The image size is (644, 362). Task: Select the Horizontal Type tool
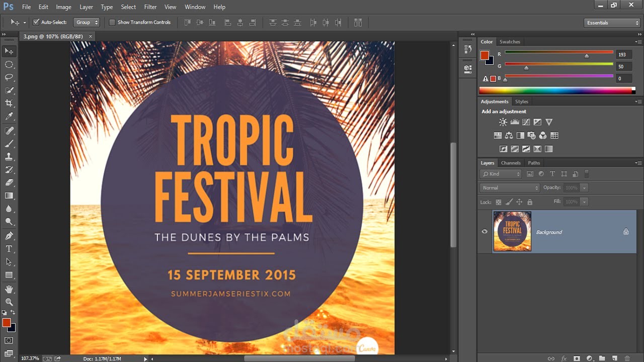(x=9, y=249)
